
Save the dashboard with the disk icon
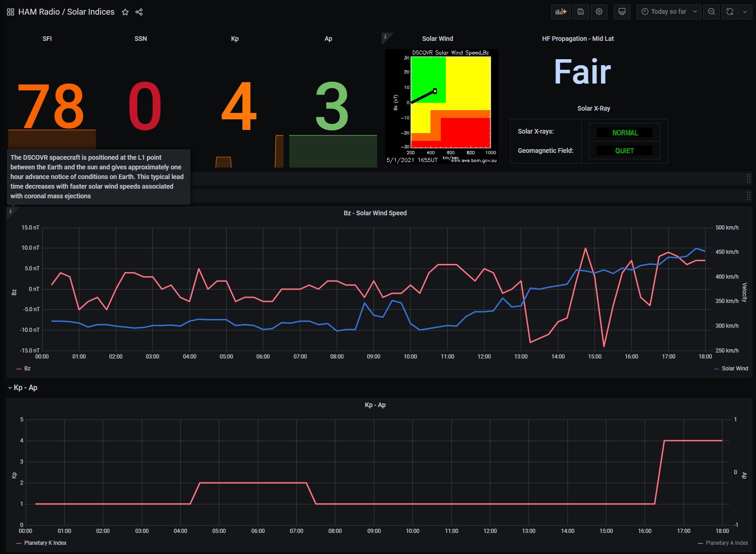click(581, 12)
